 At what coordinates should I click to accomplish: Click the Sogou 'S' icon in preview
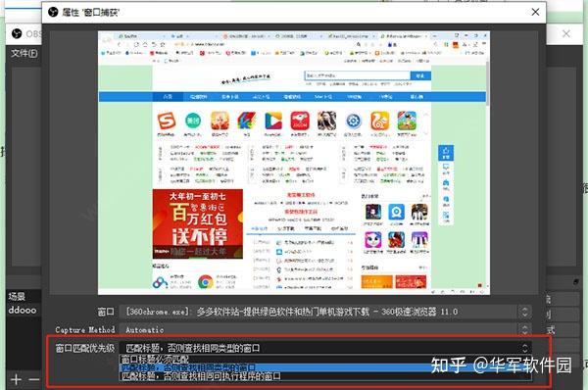[x=167, y=122]
